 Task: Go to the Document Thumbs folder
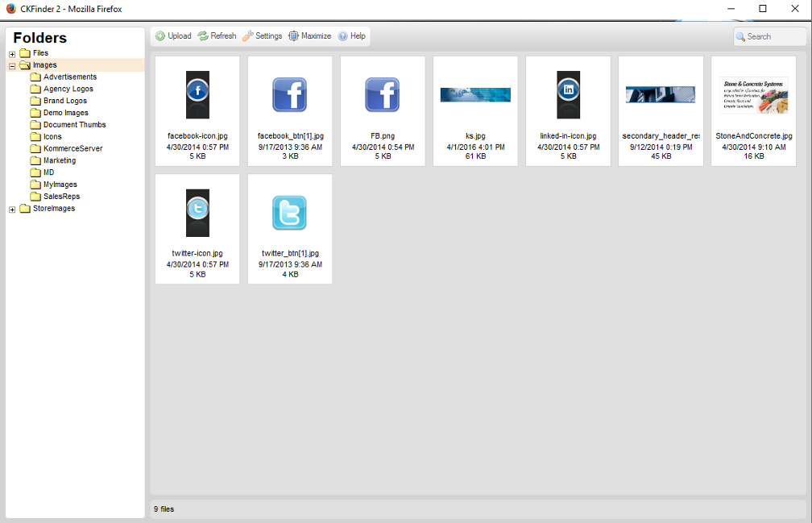(x=74, y=125)
